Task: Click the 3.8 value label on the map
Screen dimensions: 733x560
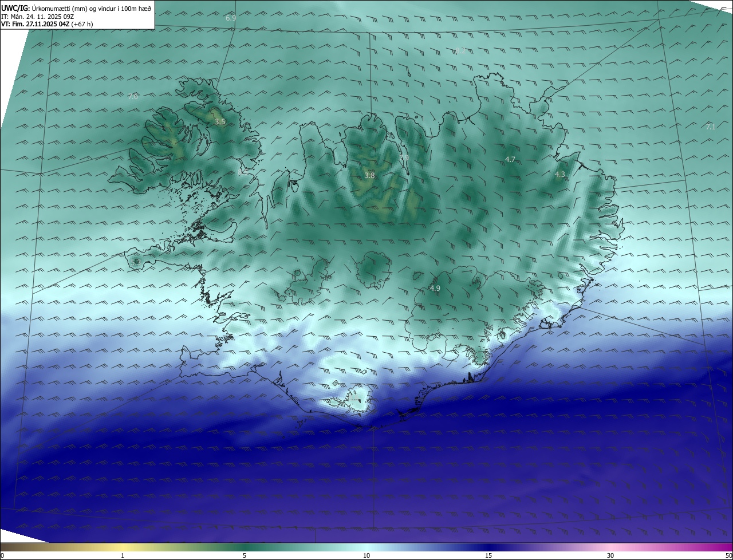Action: coord(369,176)
